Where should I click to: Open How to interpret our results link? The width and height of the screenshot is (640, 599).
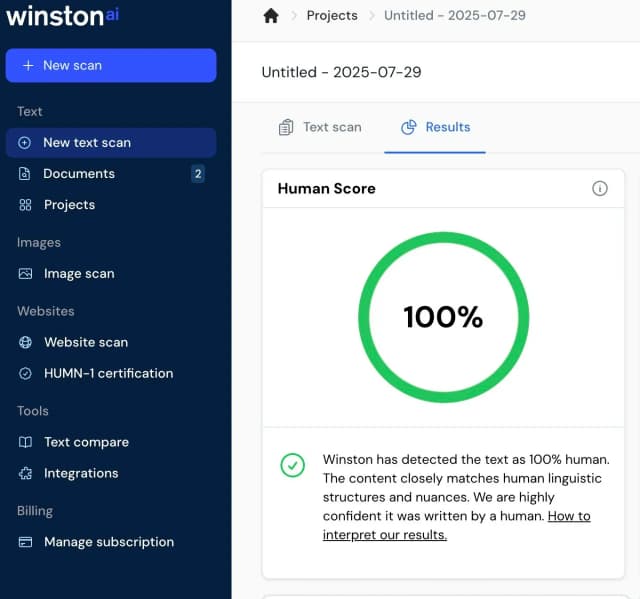pos(385,535)
